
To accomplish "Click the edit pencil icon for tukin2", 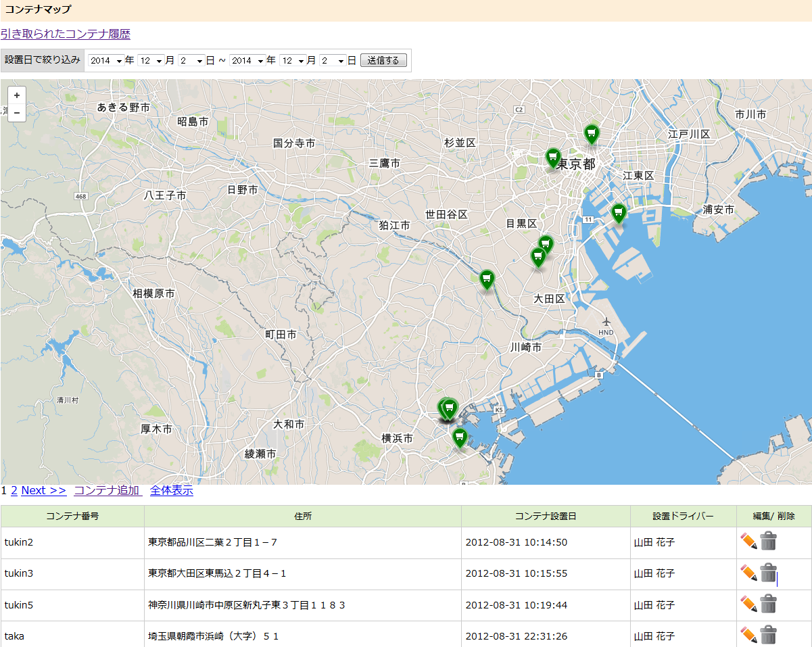I will click(748, 542).
